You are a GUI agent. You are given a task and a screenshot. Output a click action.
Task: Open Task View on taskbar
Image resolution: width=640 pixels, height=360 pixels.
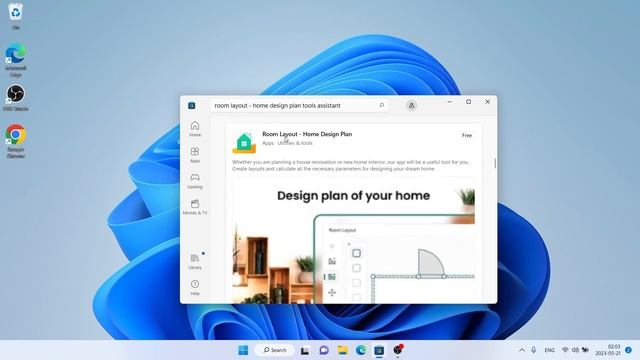(305, 350)
